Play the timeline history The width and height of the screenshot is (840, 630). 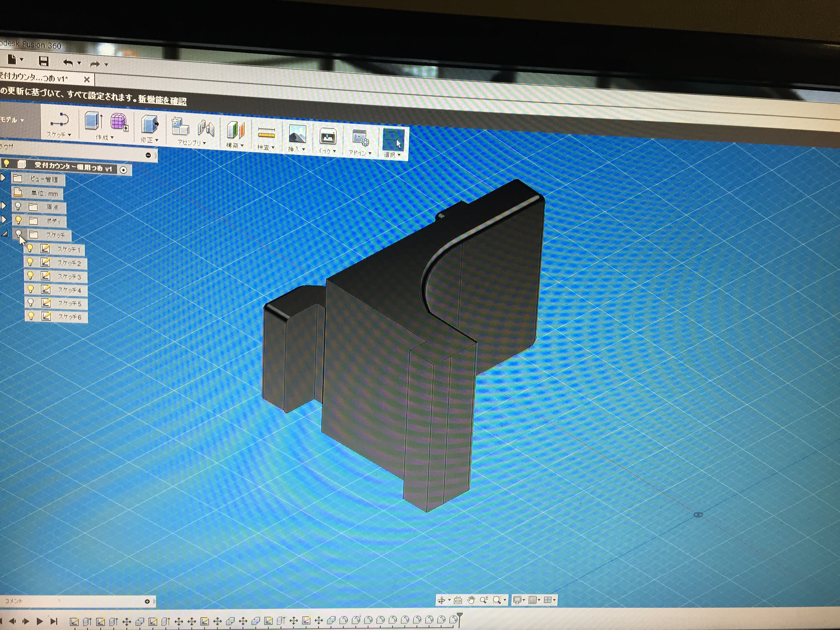point(39,622)
